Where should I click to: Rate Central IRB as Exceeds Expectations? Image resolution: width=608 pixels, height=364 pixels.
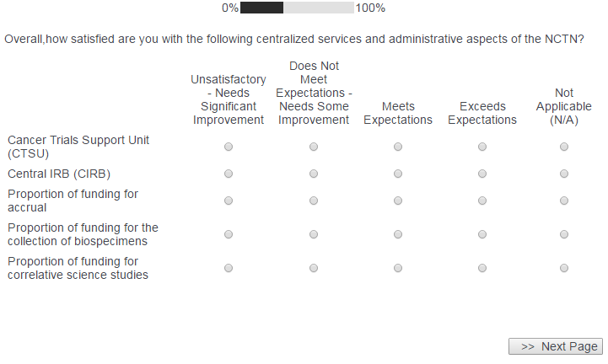pyautogui.click(x=482, y=174)
